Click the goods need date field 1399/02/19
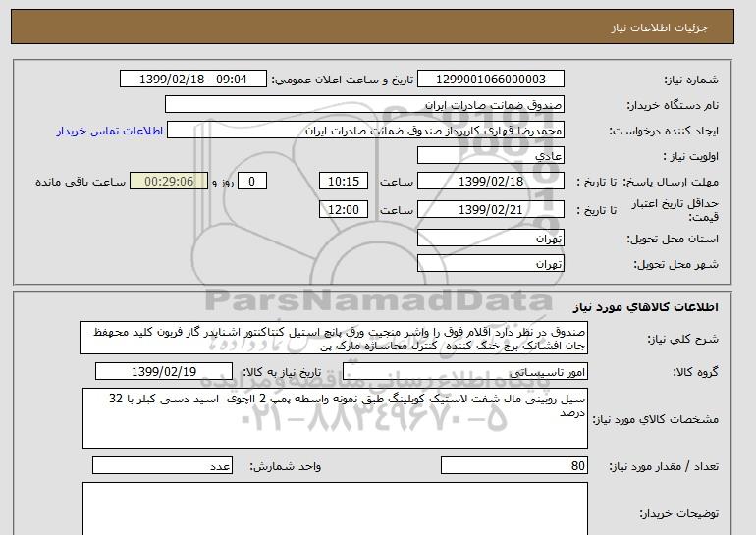 [x=164, y=372]
